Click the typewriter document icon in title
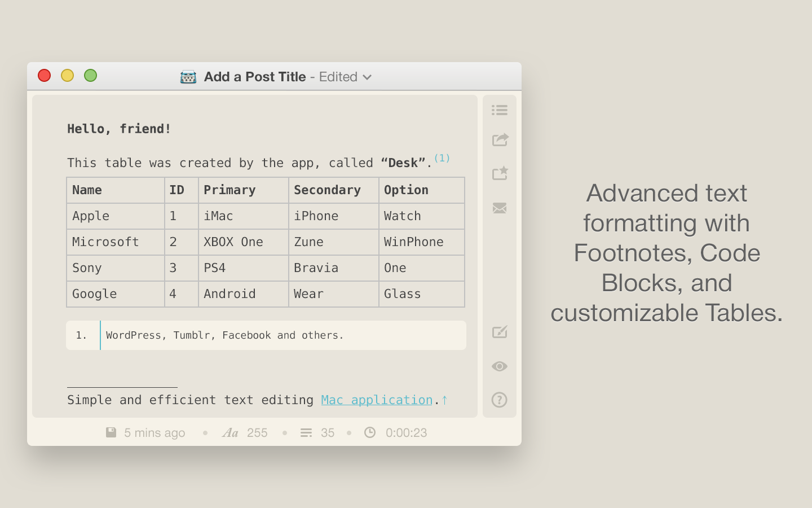Image resolution: width=812 pixels, height=508 pixels. pyautogui.click(x=188, y=77)
